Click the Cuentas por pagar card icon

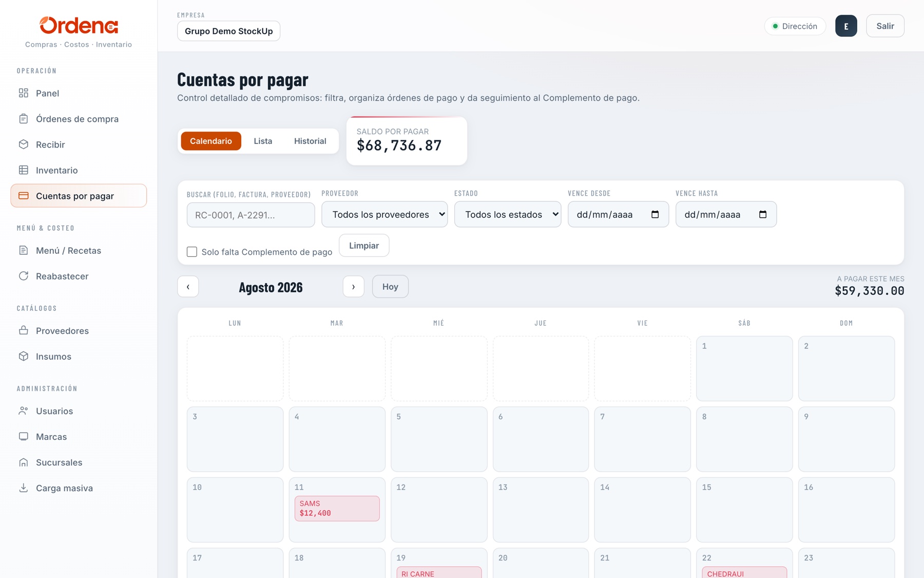tap(24, 196)
